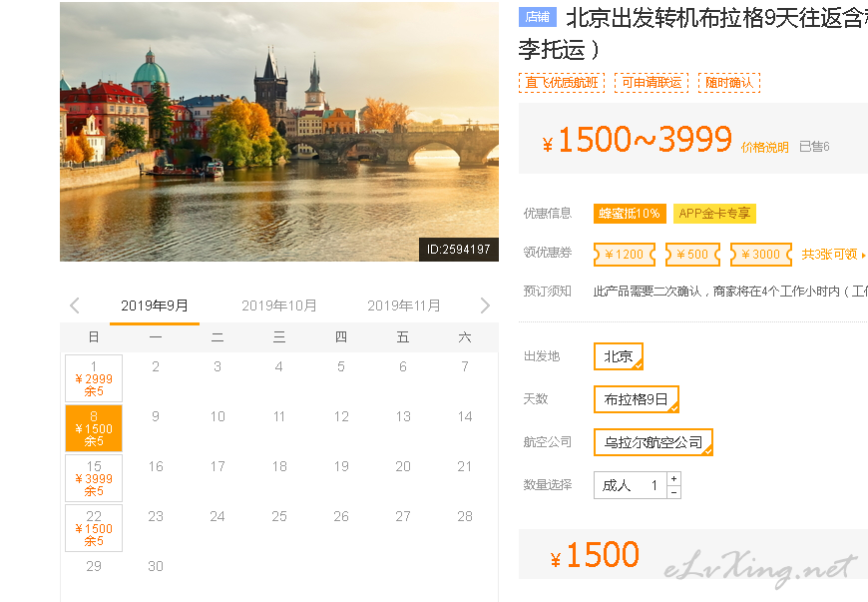Claim the ¥500 coupon

tap(692, 255)
